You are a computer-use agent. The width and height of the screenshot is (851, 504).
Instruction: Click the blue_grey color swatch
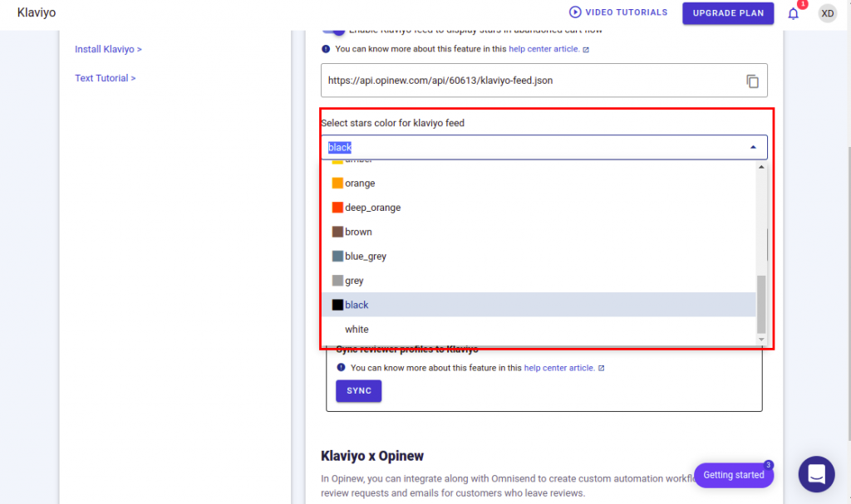(x=337, y=256)
